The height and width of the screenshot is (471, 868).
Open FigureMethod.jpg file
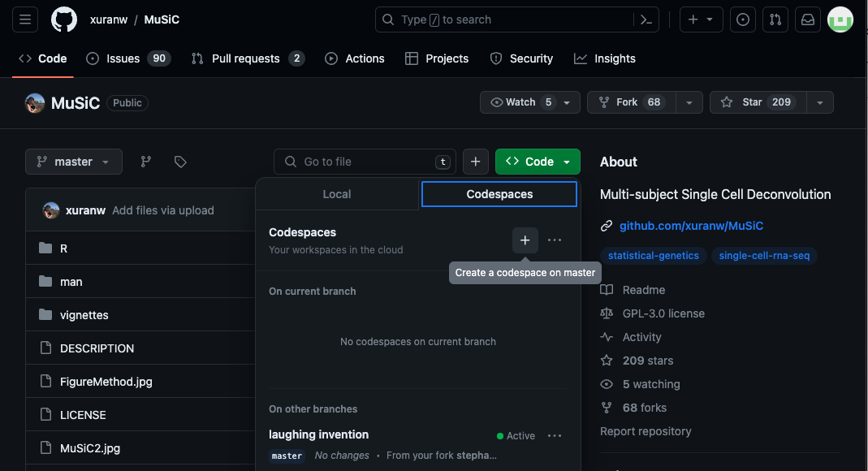click(106, 382)
